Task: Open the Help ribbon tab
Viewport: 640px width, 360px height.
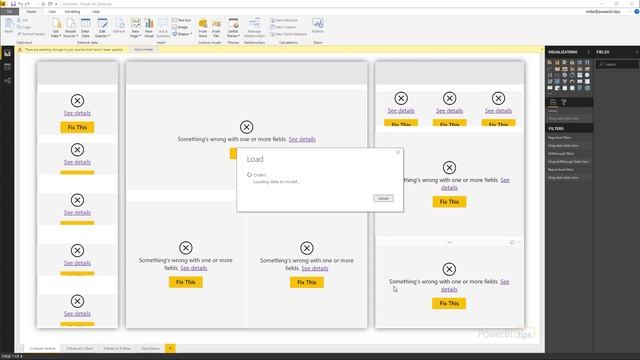Action: click(96, 12)
